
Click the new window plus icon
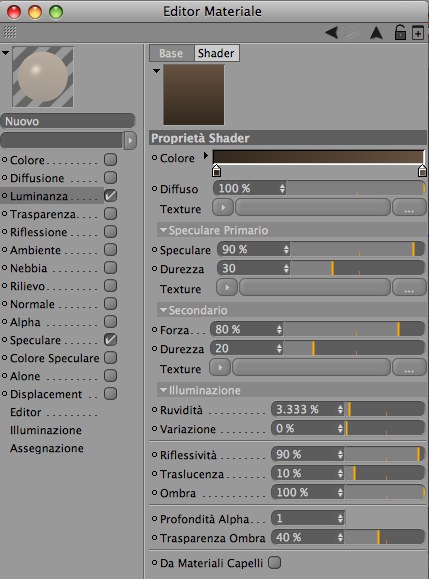click(418, 33)
